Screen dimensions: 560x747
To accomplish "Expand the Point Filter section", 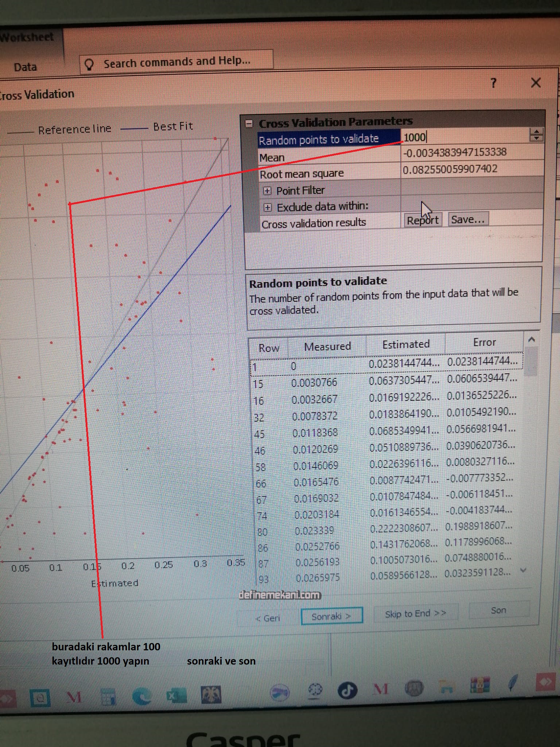I will (267, 191).
